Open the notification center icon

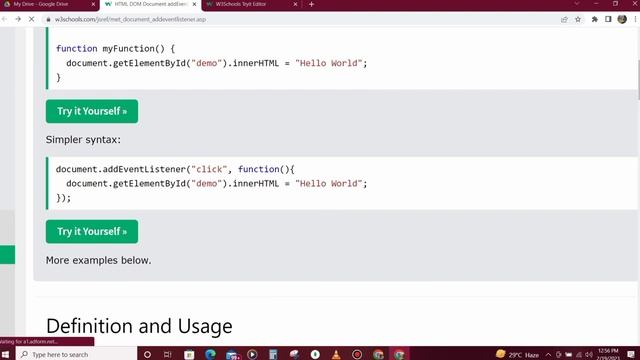[631, 354]
